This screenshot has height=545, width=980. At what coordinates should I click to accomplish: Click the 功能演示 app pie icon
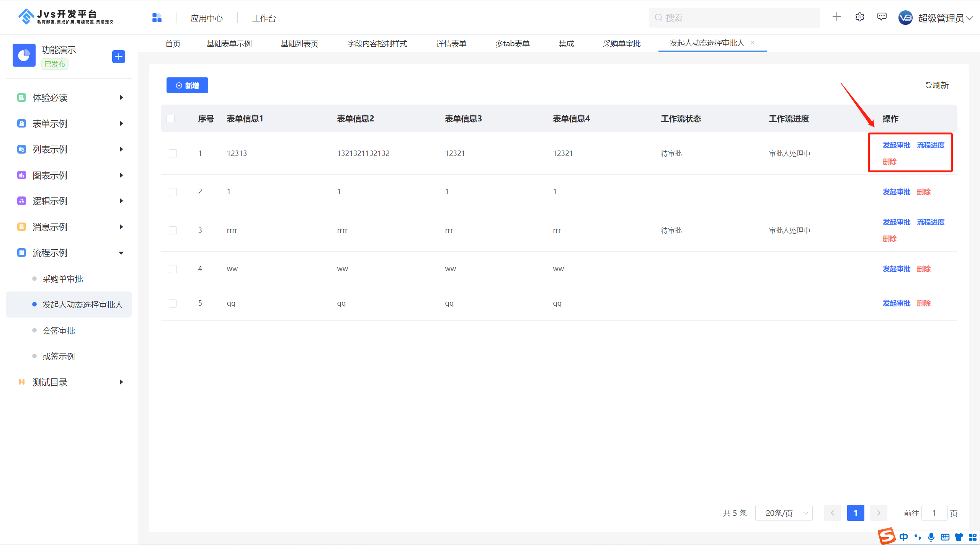pos(24,55)
